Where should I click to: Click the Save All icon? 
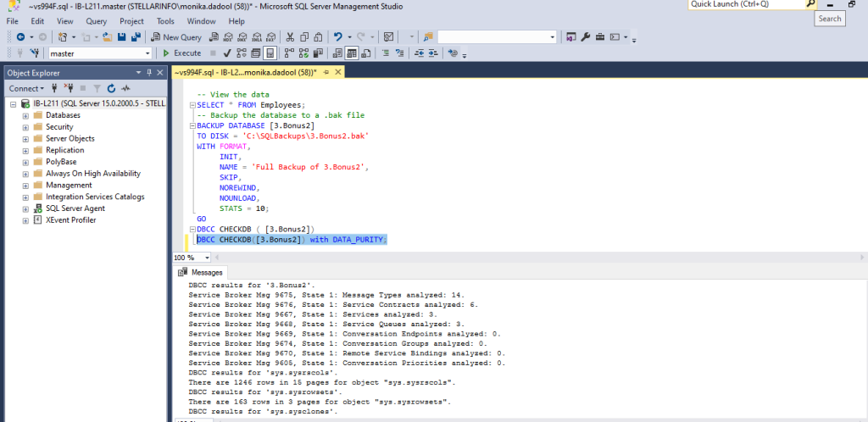(x=136, y=37)
